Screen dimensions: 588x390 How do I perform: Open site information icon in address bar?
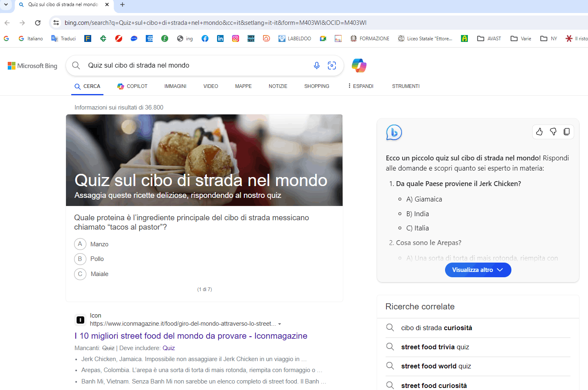coord(56,23)
